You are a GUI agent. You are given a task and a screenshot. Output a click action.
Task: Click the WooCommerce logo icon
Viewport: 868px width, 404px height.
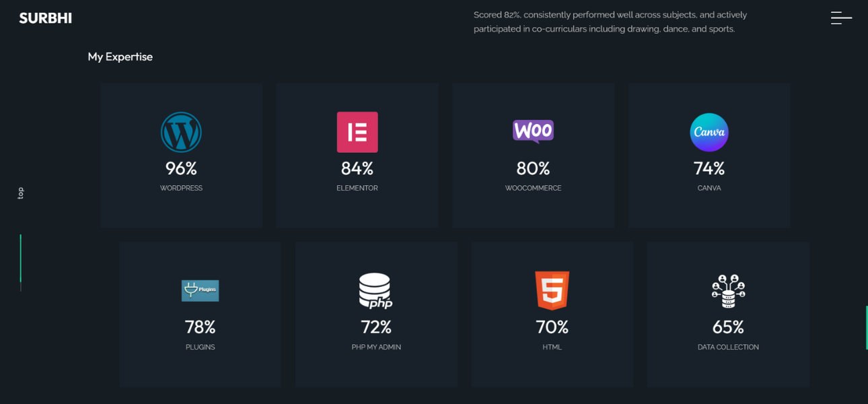(x=533, y=131)
